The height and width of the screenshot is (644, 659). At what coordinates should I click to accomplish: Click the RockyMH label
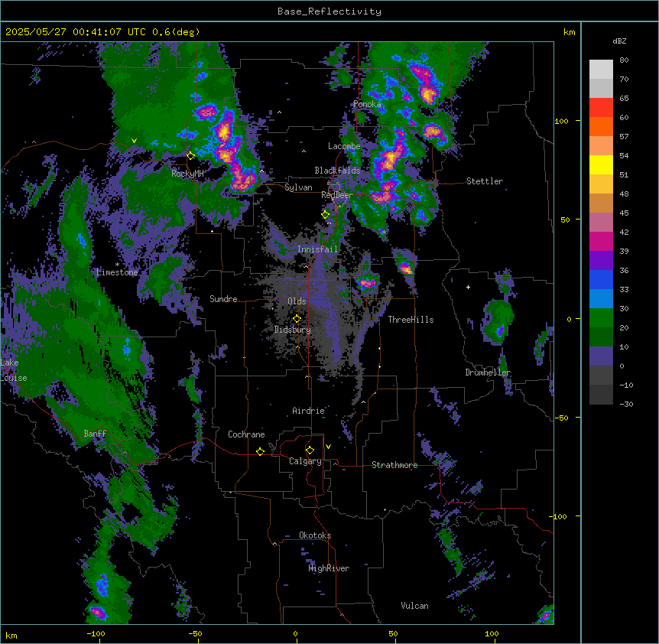(187, 174)
